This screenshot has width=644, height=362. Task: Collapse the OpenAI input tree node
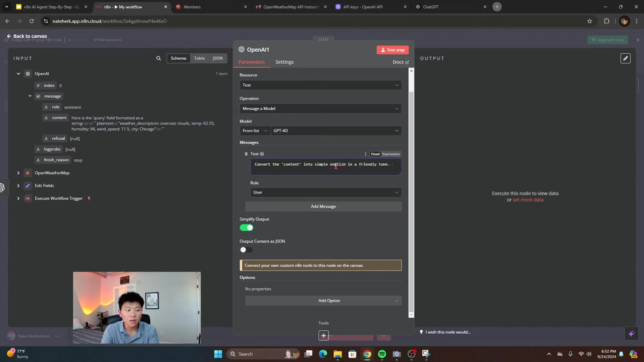click(18, 74)
